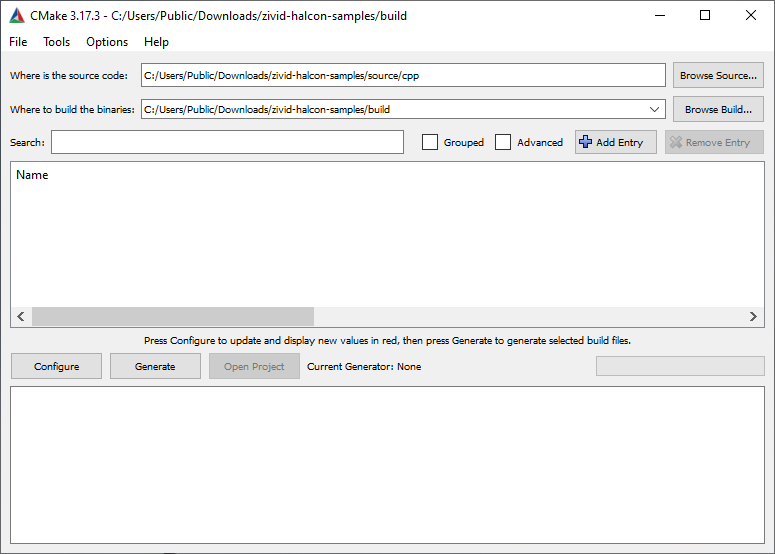Viewport: 775px width, 554px height.
Task: Focus the source code path field
Action: coord(403,75)
